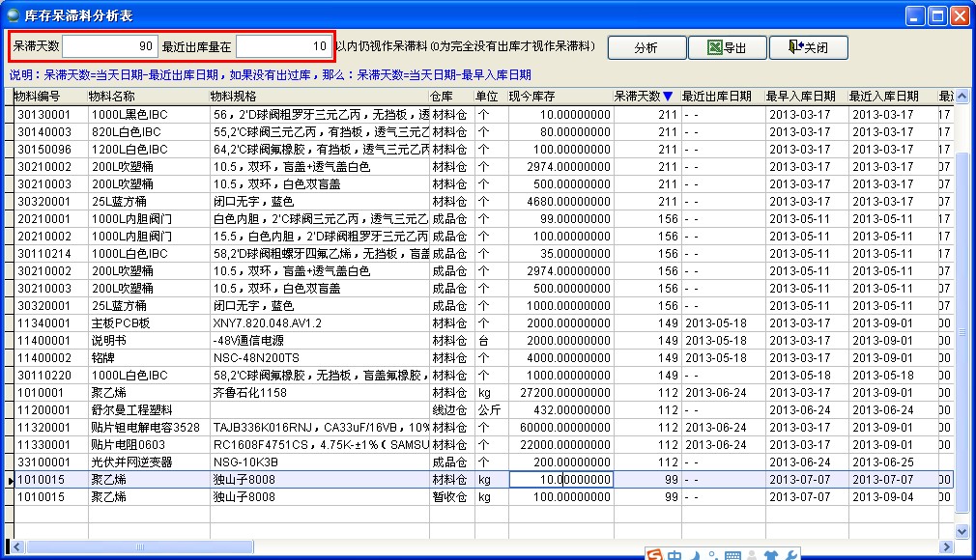Click the Sogou S logo in the IME bar

654,554
